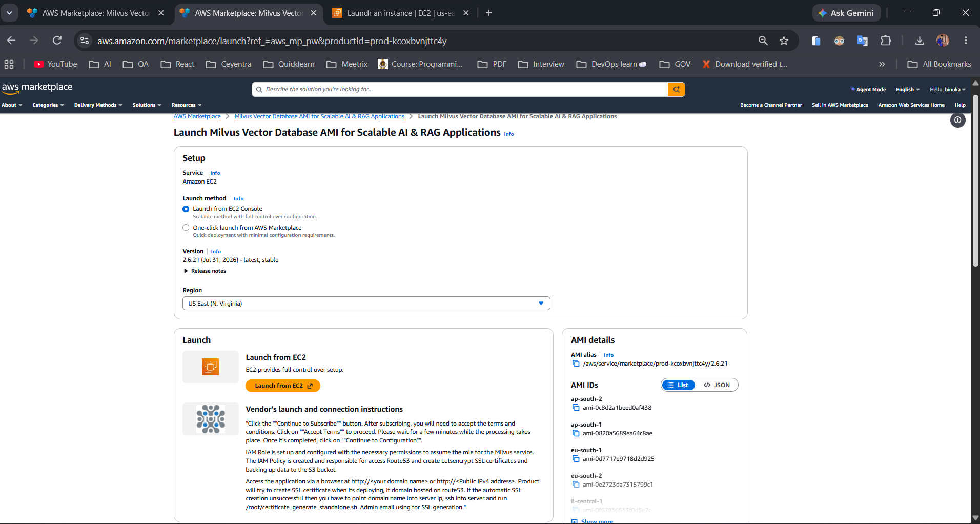Screen dimensions: 980x524
Task: Copy the AMI alias path
Action: click(x=576, y=364)
